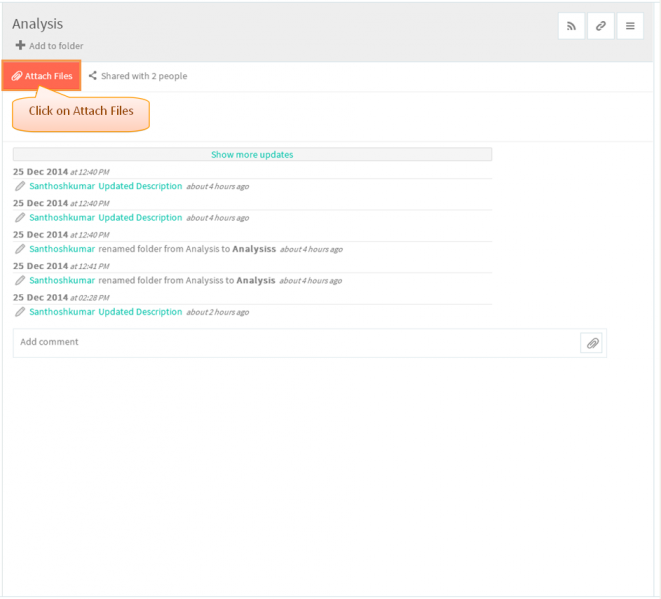This screenshot has height=599, width=661.
Task: Click Santhoshkumar in second Updated Description entry
Action: tap(62, 218)
